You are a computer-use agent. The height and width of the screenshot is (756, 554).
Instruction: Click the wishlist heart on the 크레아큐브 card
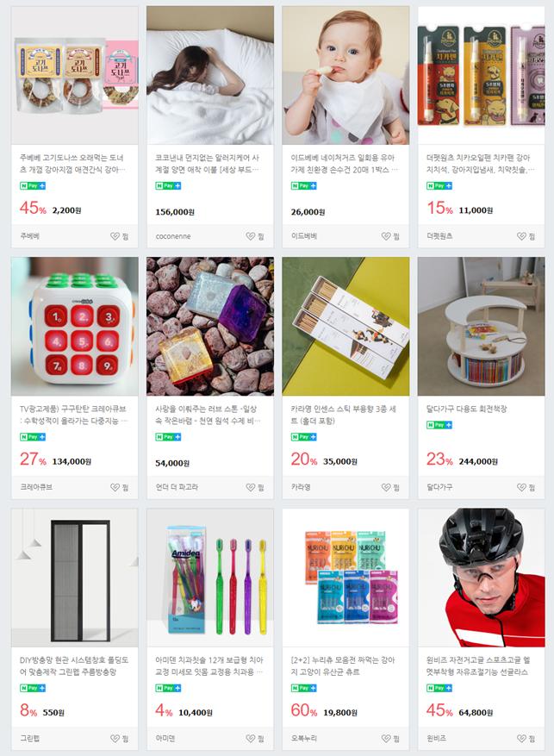point(119,487)
